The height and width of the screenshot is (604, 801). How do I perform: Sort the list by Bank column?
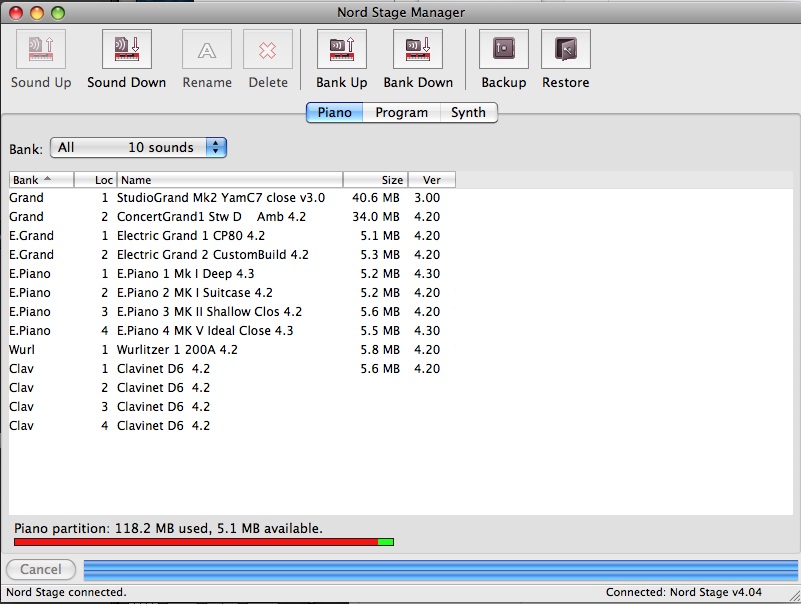(40, 180)
